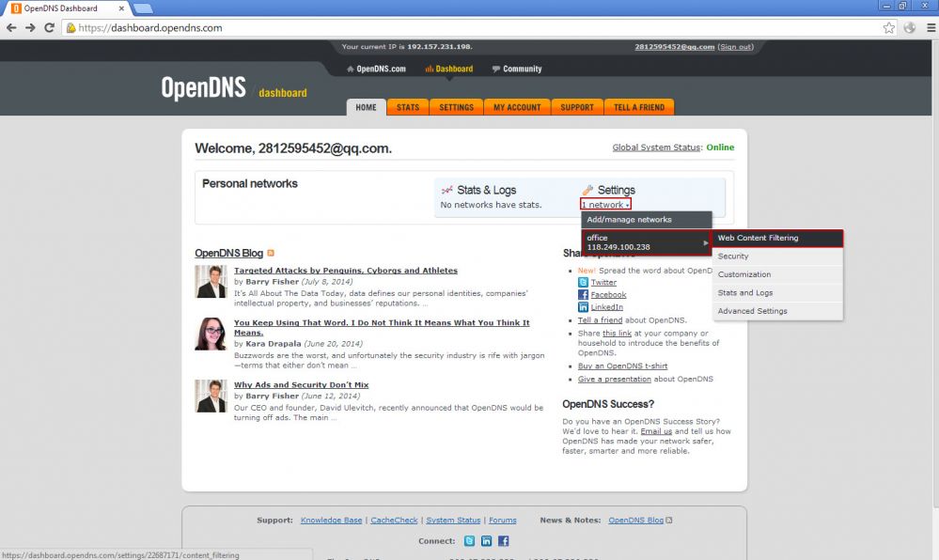Open Knowledge Base footer link

tap(331, 521)
